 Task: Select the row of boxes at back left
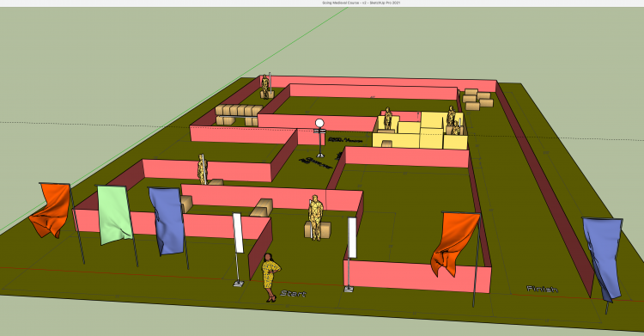239,115
